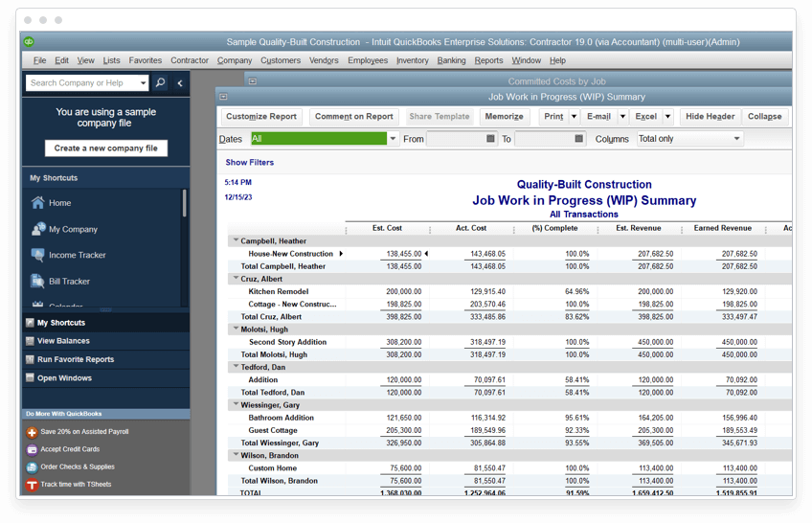
Task: Open search scope dropdown arrow
Action: 143,82
